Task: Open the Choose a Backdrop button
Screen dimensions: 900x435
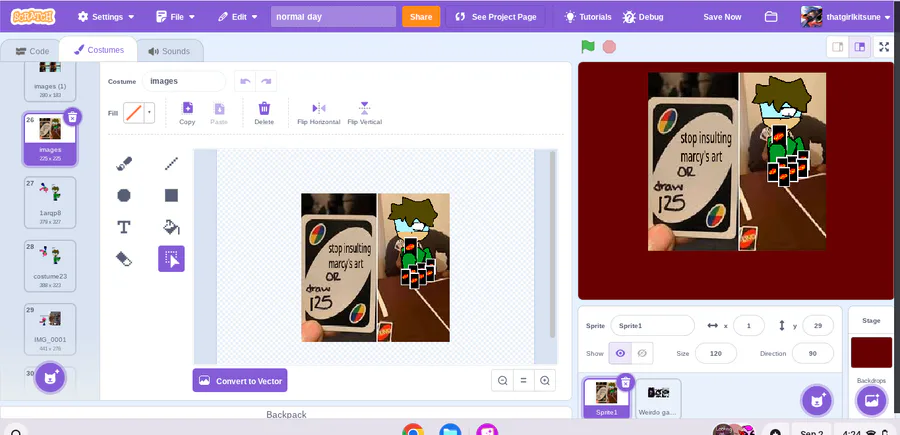Action: (871, 400)
